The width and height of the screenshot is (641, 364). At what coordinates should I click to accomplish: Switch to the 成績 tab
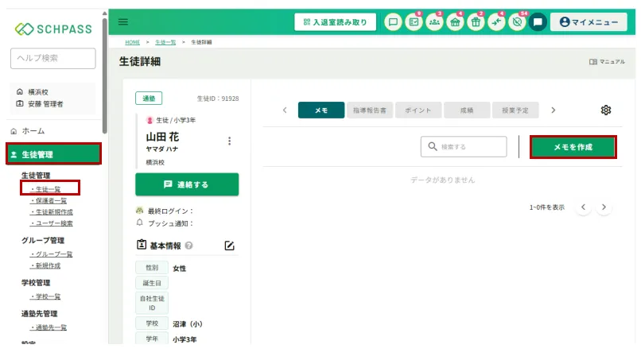point(467,110)
